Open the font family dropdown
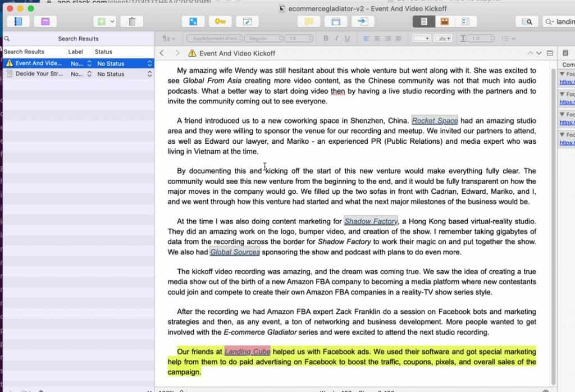 [215, 38]
